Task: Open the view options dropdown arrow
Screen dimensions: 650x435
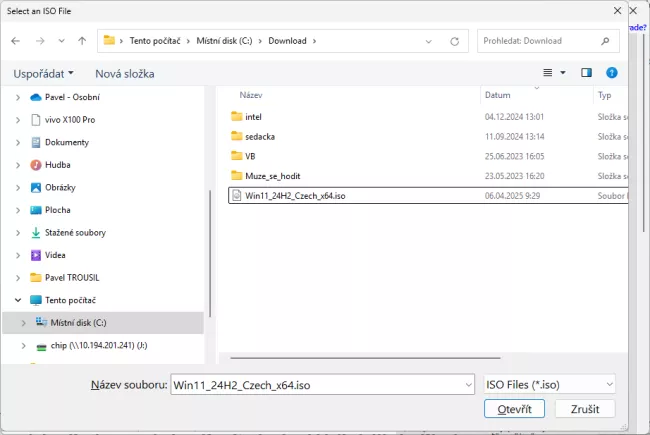Action: point(562,73)
